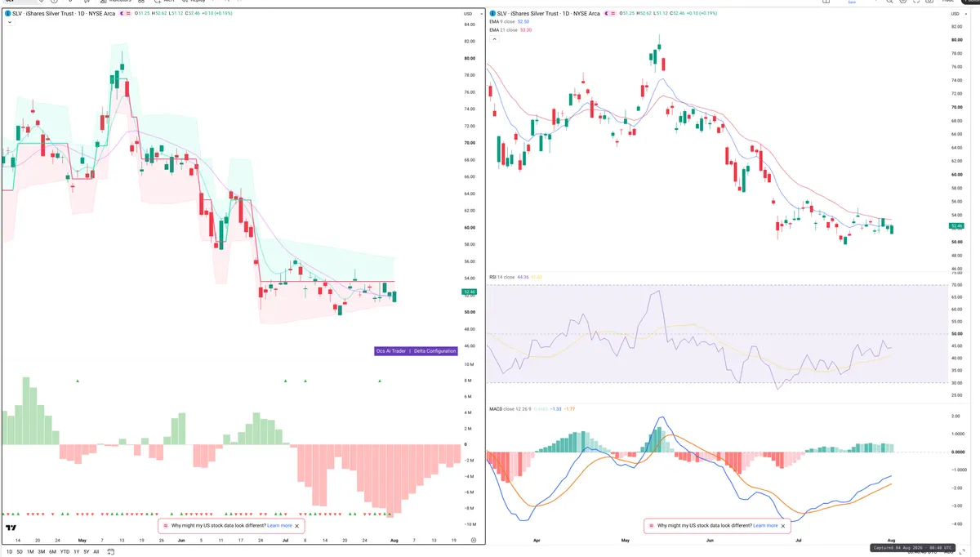Select the RSI 14 close legend
Screen dimensions: 980x557
[x=501, y=277]
